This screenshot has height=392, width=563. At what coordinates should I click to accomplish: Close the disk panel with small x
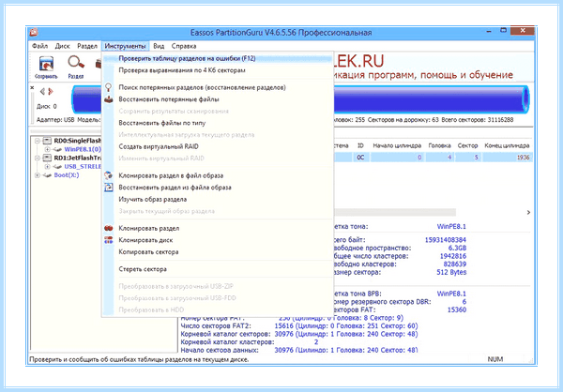click(x=32, y=87)
